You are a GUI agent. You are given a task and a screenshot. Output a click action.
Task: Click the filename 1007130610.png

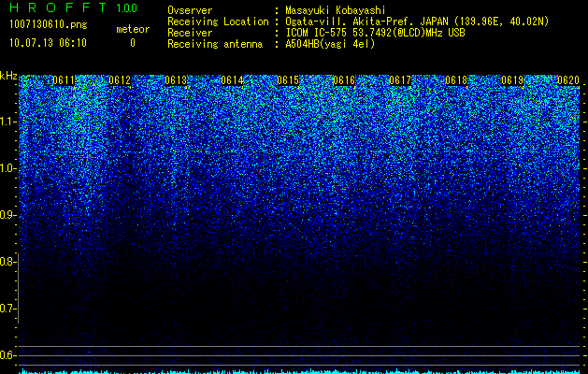(49, 25)
